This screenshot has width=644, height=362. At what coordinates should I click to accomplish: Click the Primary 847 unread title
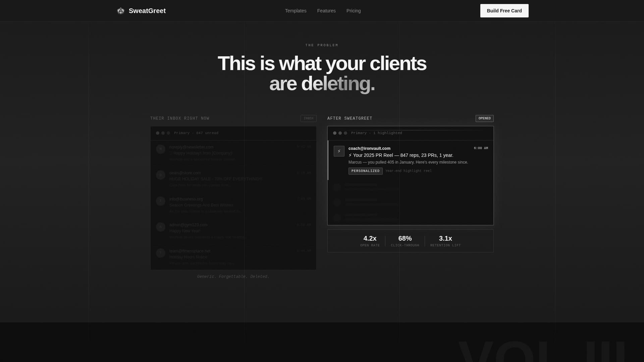coord(196,133)
